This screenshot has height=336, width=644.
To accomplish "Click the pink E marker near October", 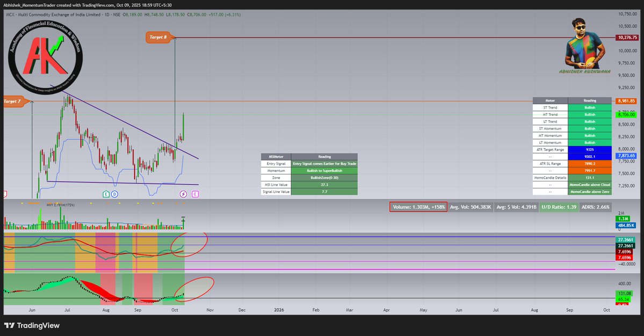I will [x=195, y=194].
